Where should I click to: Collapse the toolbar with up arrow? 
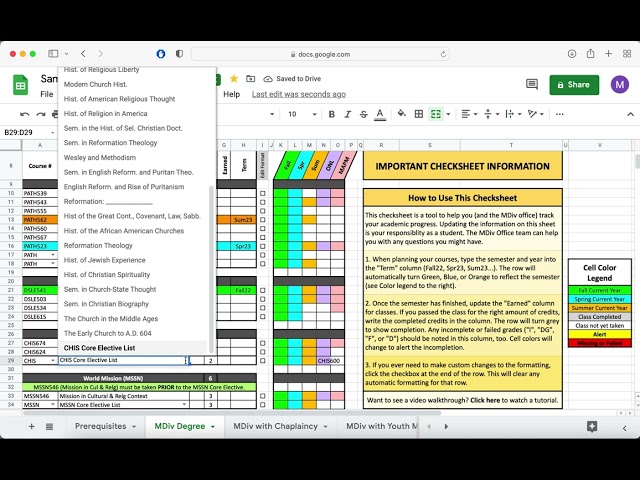(x=630, y=114)
